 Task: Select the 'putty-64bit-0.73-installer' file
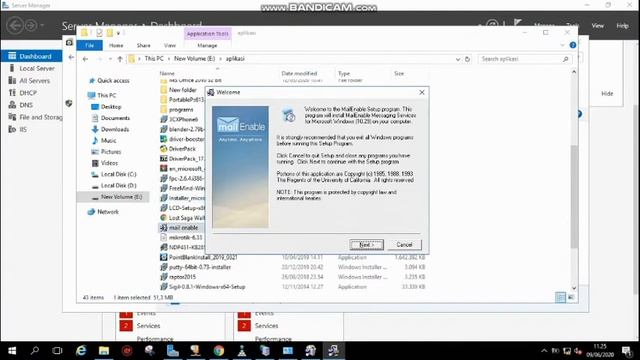(200, 267)
